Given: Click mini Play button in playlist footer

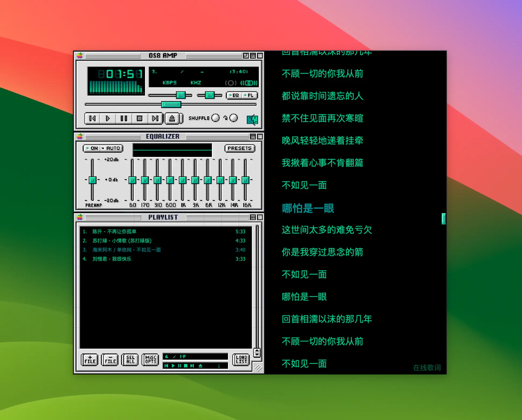Looking at the screenshot, I should [173, 366].
